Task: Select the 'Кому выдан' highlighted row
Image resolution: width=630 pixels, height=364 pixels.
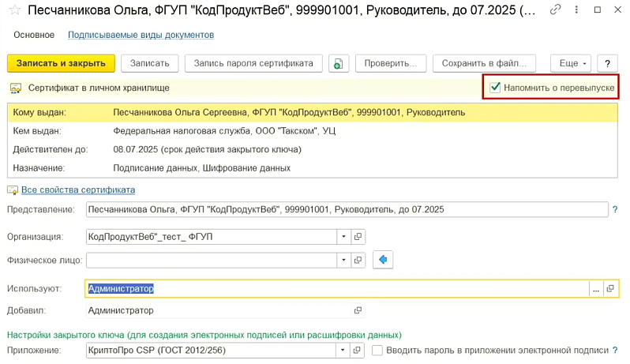Action: (x=313, y=112)
